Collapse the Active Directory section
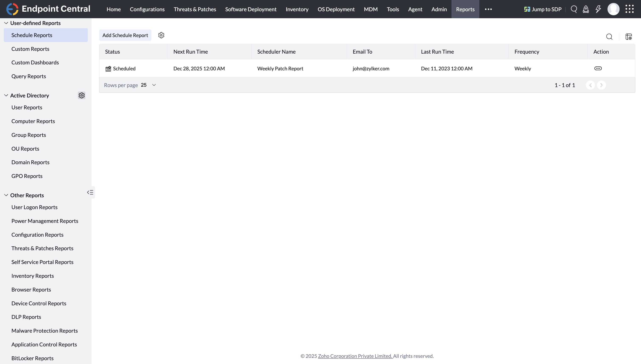 (6, 96)
